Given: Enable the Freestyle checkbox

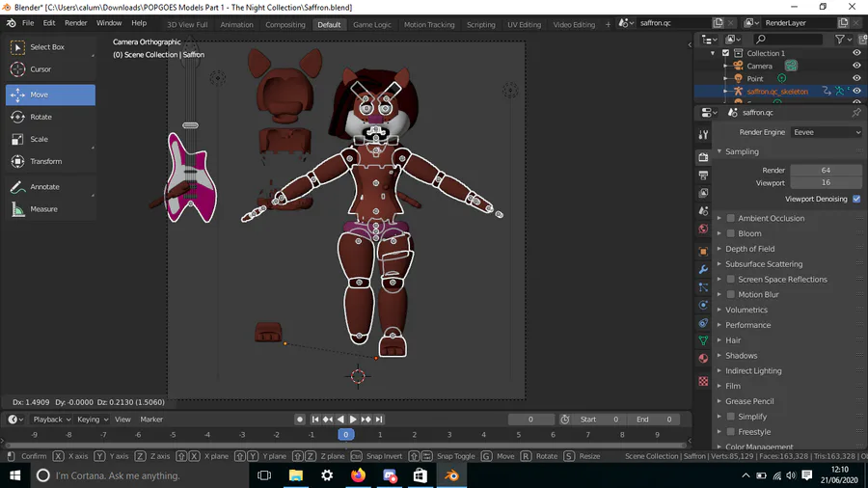Looking at the screenshot, I should [x=731, y=431].
